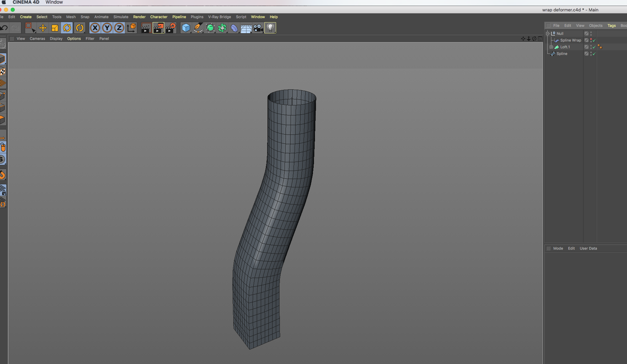
Task: Activate the highlighted Rotate tool
Action: tap(67, 28)
